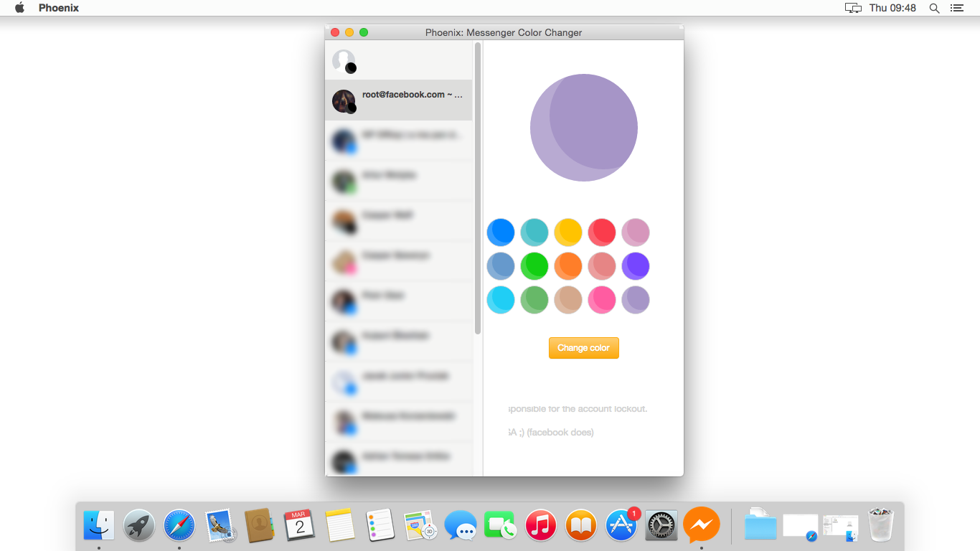
Task: Open Mail from the Dock
Action: click(x=220, y=525)
